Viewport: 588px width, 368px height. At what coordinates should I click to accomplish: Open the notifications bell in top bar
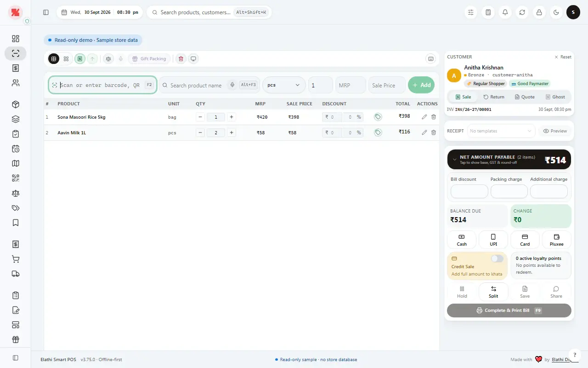click(505, 12)
